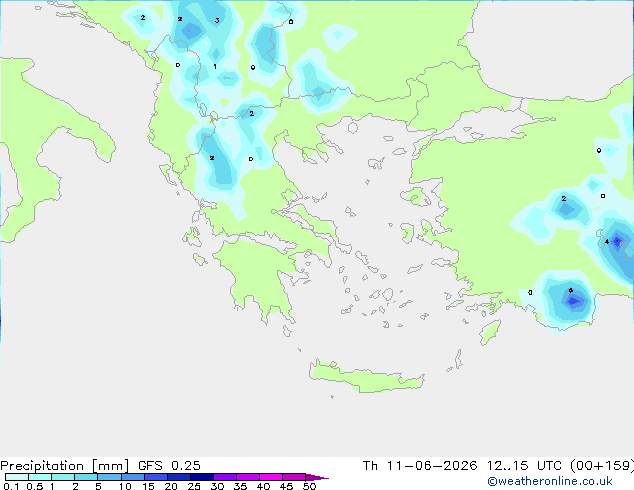Click the legend scale label "25"
634x490 pixels.
pos(194,486)
